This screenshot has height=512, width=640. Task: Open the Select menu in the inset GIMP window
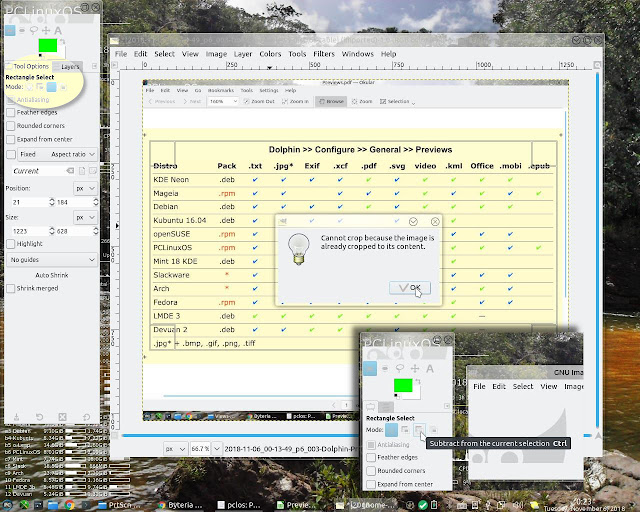tap(523, 386)
